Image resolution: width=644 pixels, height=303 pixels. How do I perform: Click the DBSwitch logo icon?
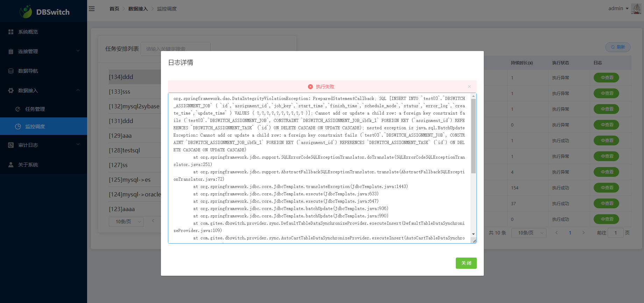(x=26, y=12)
